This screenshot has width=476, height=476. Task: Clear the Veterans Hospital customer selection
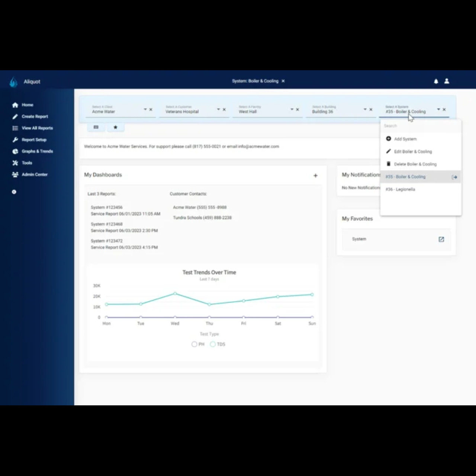tap(224, 109)
